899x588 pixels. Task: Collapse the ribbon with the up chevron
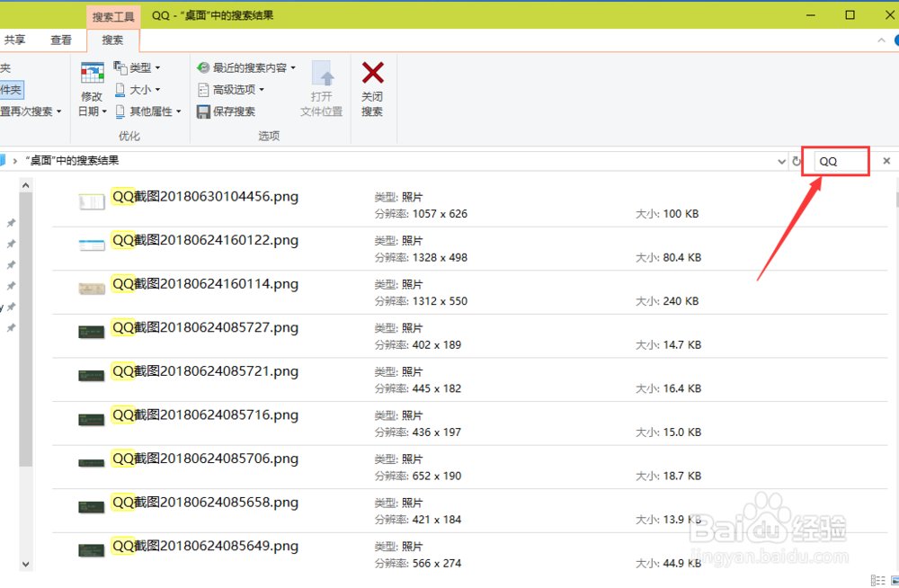(x=881, y=40)
